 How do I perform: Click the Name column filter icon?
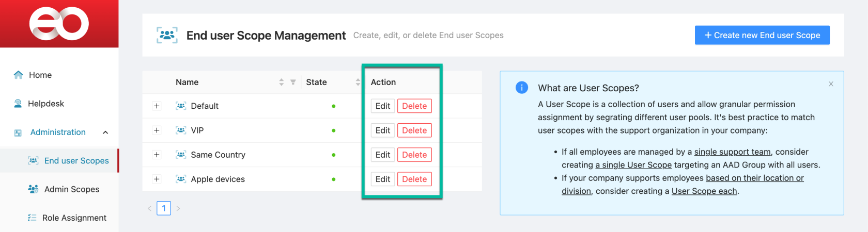click(x=293, y=82)
